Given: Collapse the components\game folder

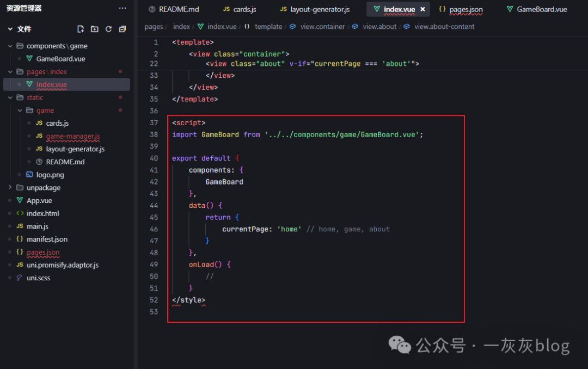Looking at the screenshot, I should [10, 46].
